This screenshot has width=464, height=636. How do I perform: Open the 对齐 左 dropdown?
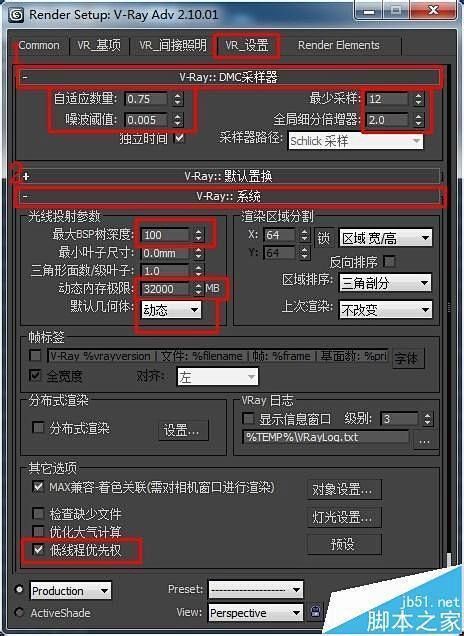(217, 377)
